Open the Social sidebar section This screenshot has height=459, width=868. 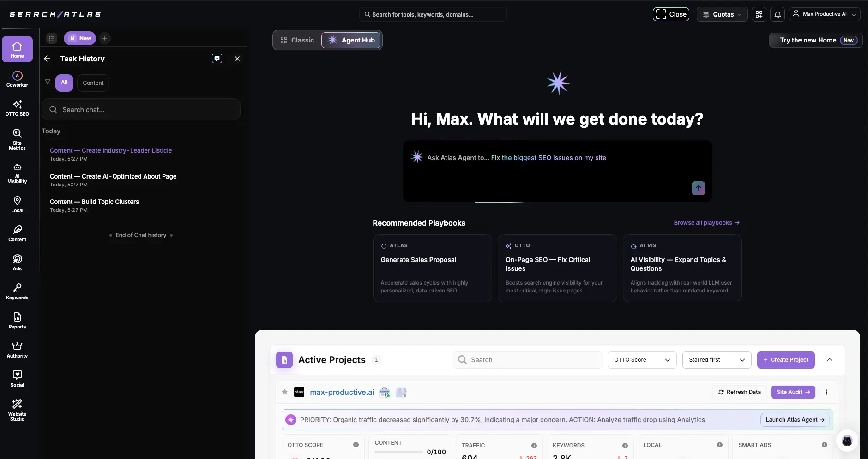(17, 379)
